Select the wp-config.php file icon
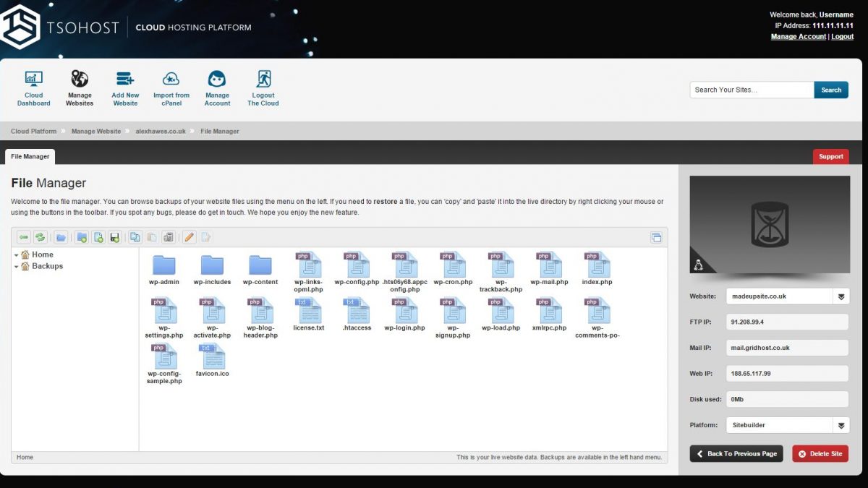The image size is (868, 488). [x=357, y=265]
